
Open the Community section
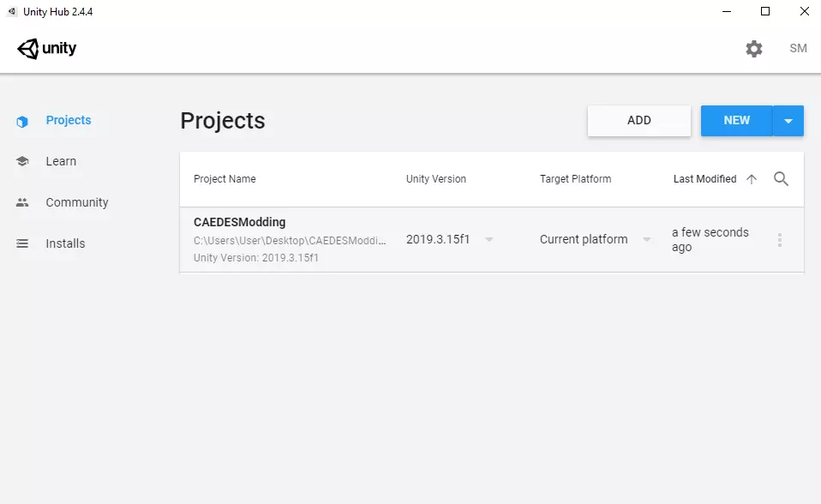click(77, 203)
